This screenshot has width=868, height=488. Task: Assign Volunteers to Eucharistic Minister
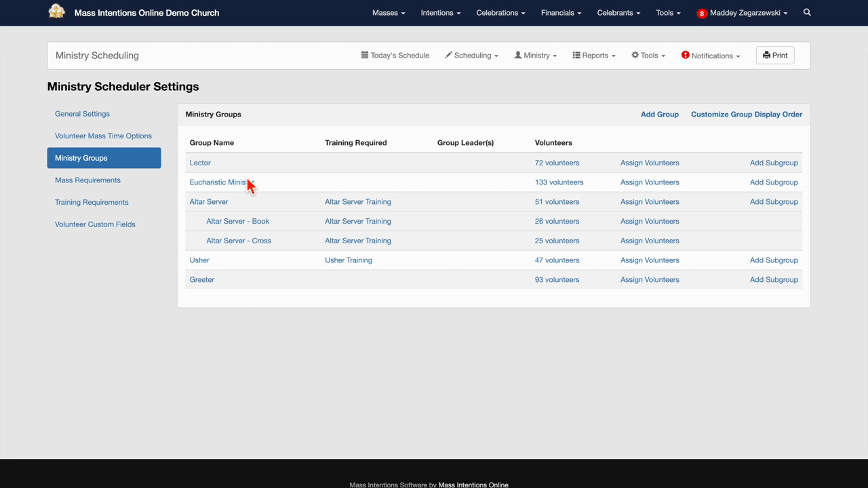[650, 182]
